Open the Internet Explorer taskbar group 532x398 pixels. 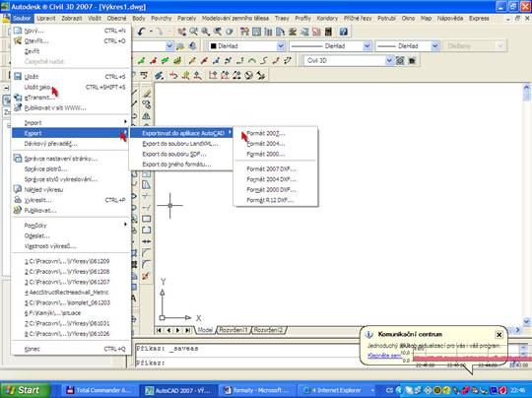pyautogui.click(x=336, y=390)
